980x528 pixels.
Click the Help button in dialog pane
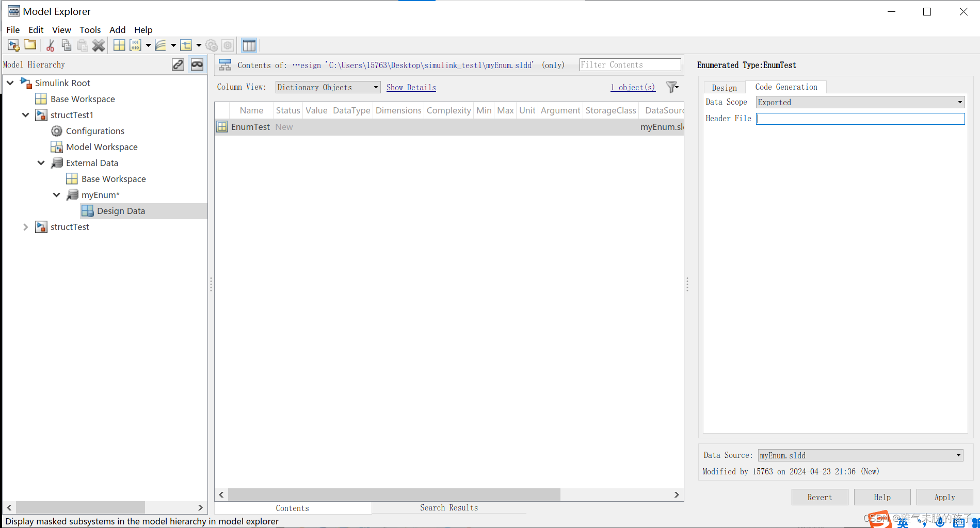(x=882, y=497)
